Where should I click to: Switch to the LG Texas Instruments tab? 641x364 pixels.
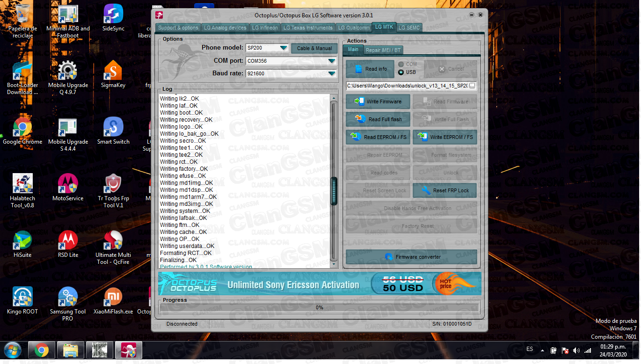[308, 28]
